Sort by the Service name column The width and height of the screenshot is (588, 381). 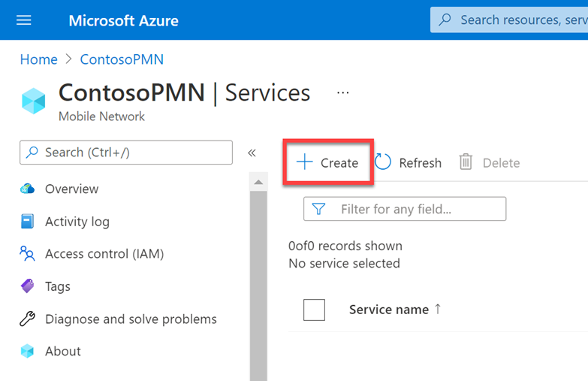pyautogui.click(x=389, y=310)
